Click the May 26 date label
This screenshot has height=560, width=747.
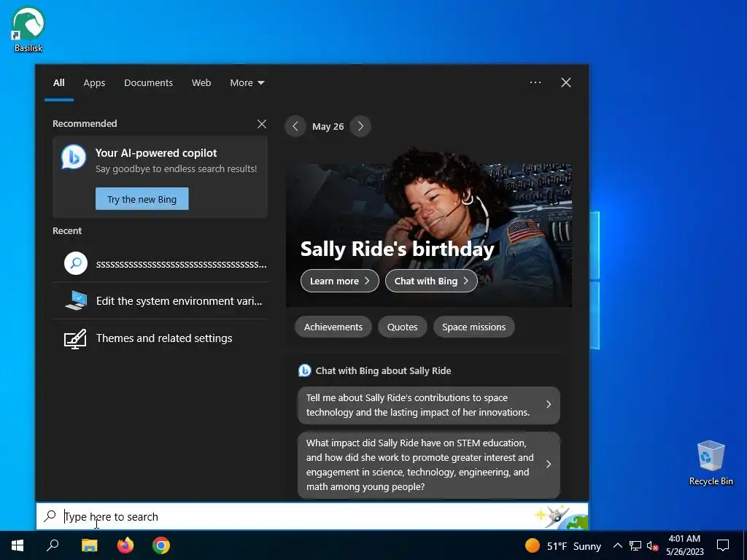pos(328,127)
